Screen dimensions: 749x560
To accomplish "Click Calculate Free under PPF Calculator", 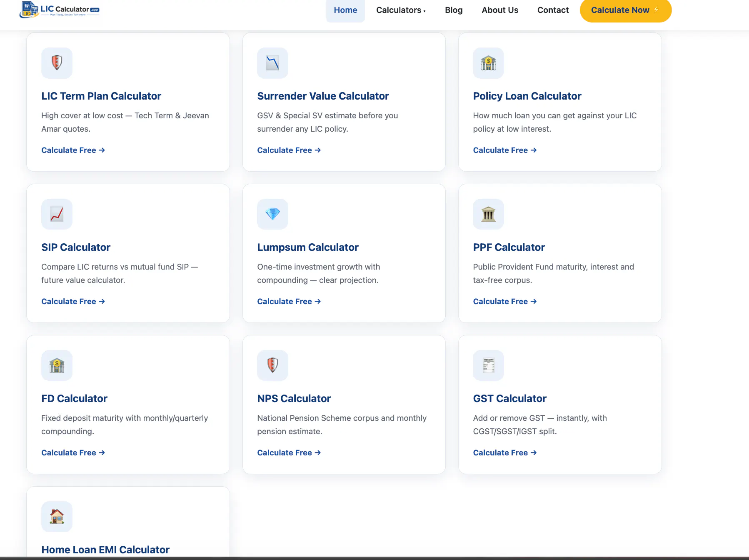I will pos(504,302).
